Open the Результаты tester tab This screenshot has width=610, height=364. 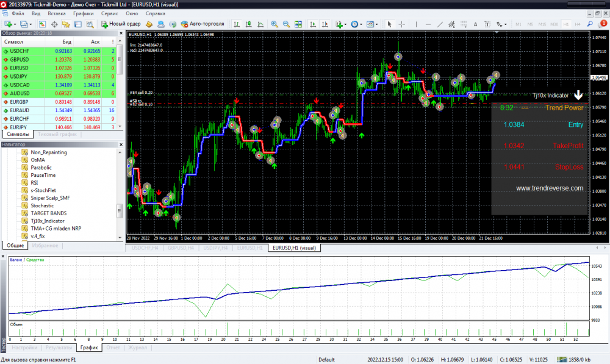coord(59,348)
